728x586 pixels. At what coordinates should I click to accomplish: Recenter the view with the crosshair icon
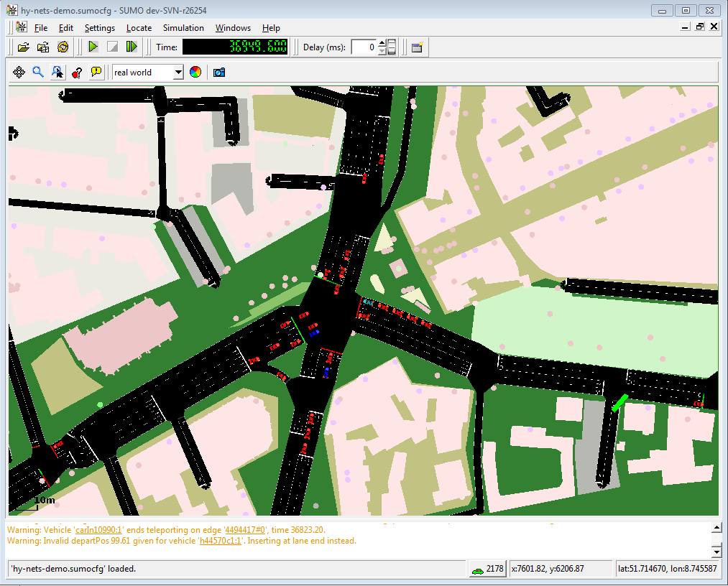click(19, 73)
